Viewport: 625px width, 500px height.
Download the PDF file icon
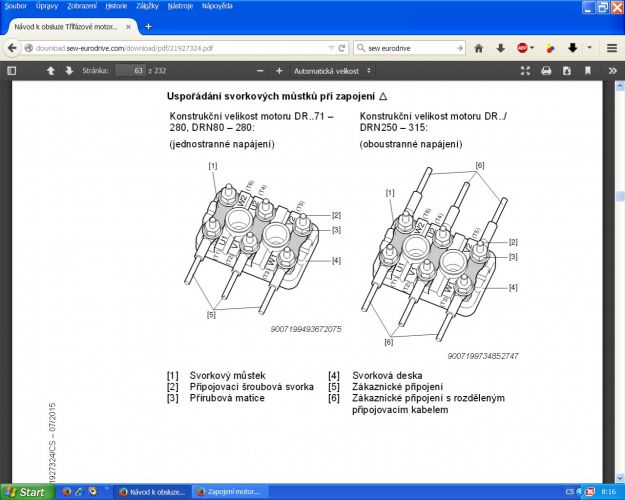566,71
